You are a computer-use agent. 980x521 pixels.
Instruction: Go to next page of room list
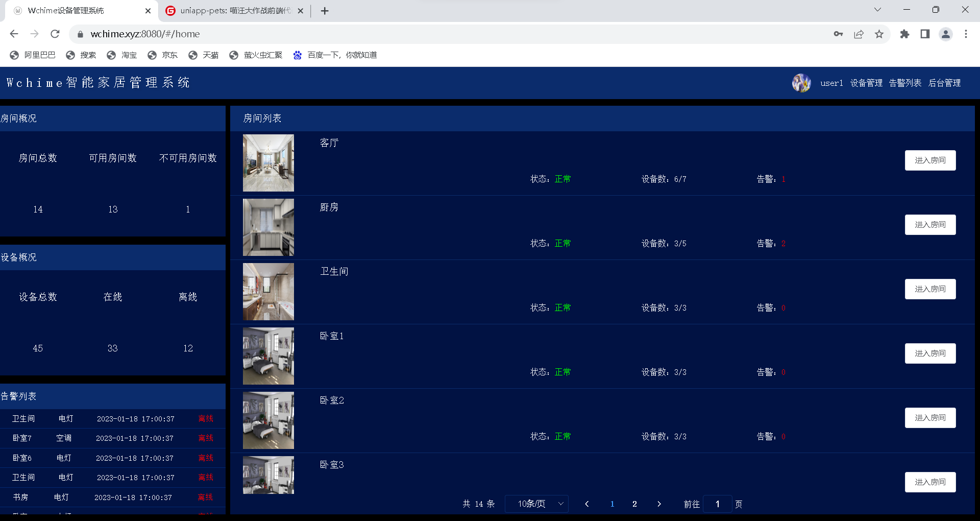[659, 504]
